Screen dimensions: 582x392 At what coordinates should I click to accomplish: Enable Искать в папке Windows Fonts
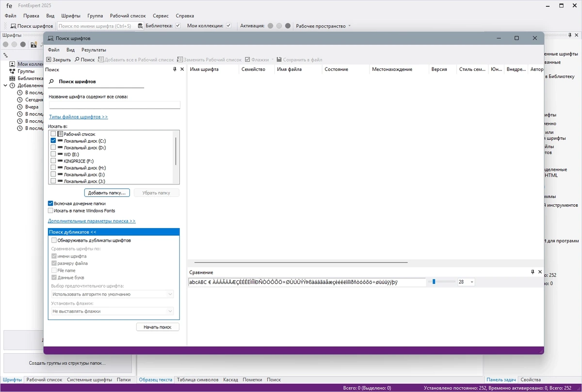pyautogui.click(x=50, y=211)
